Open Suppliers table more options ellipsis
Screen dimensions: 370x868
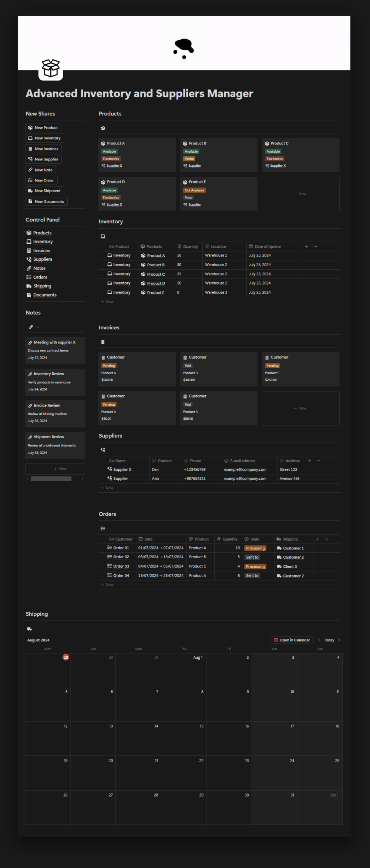pos(319,461)
